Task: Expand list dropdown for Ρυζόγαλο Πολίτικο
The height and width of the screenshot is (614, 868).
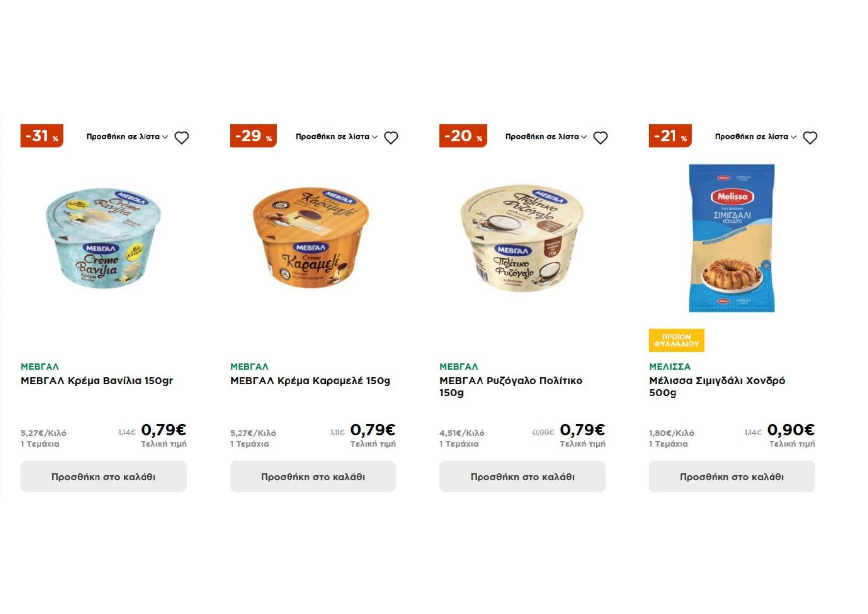Action: click(x=546, y=137)
